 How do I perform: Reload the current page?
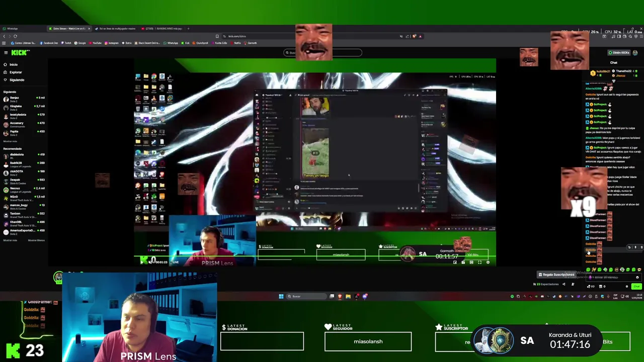click(x=15, y=36)
